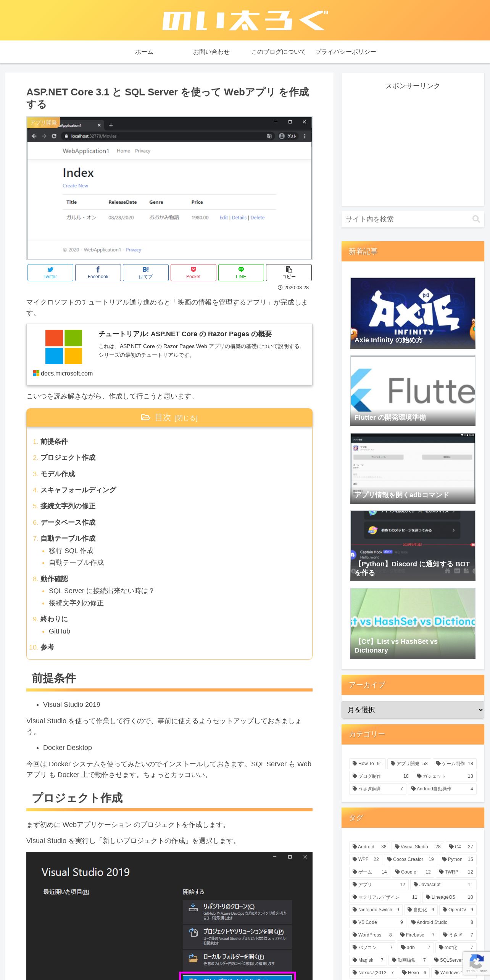Image resolution: width=490 pixels, height=980 pixels.
Task: Open the TWRP tag
Action: pos(456,872)
